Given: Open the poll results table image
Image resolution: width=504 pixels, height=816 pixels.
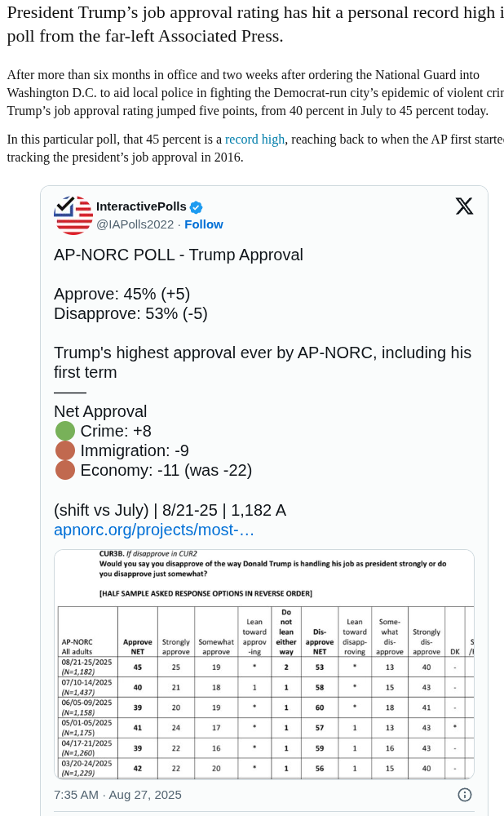Looking at the screenshot, I should (264, 664).
